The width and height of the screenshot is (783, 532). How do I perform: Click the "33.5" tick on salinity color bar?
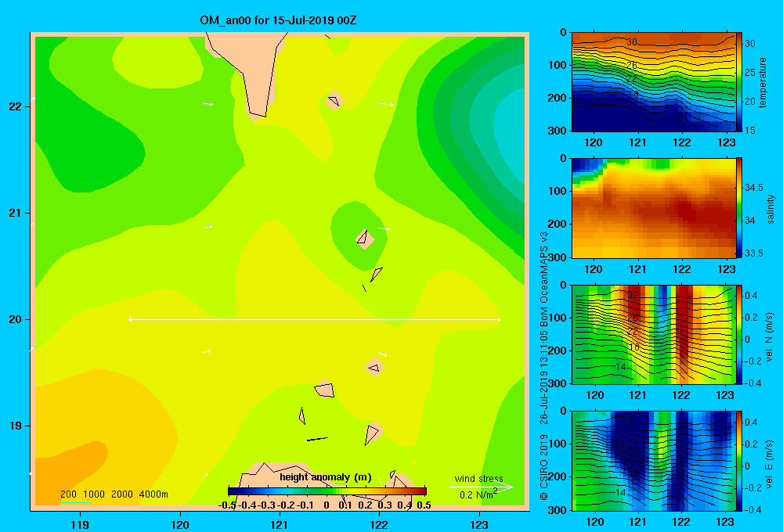tap(754, 253)
